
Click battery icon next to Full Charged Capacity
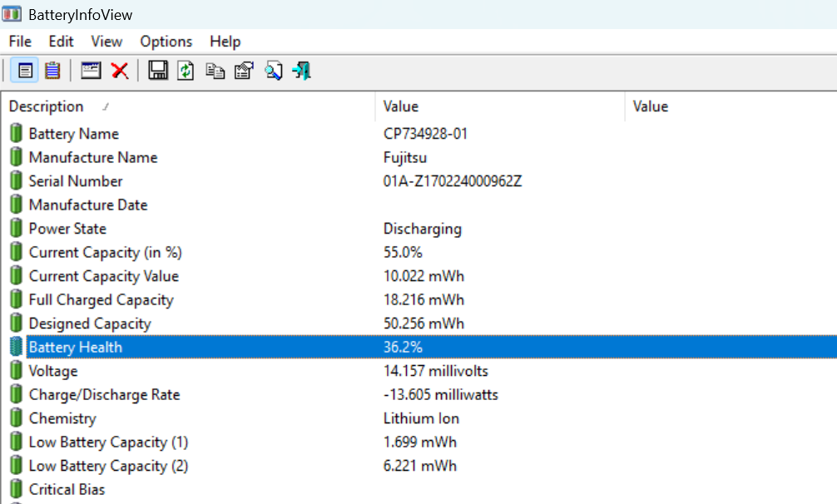point(17,299)
